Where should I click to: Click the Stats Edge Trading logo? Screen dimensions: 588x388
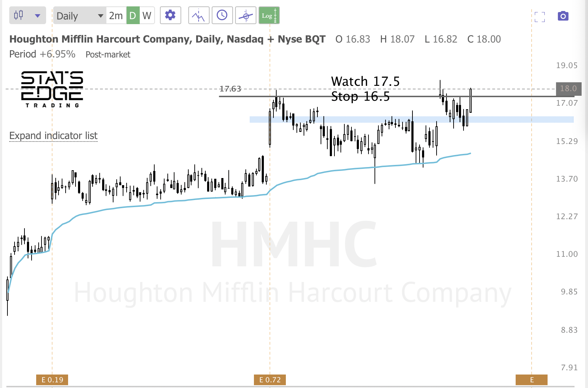pyautogui.click(x=52, y=89)
